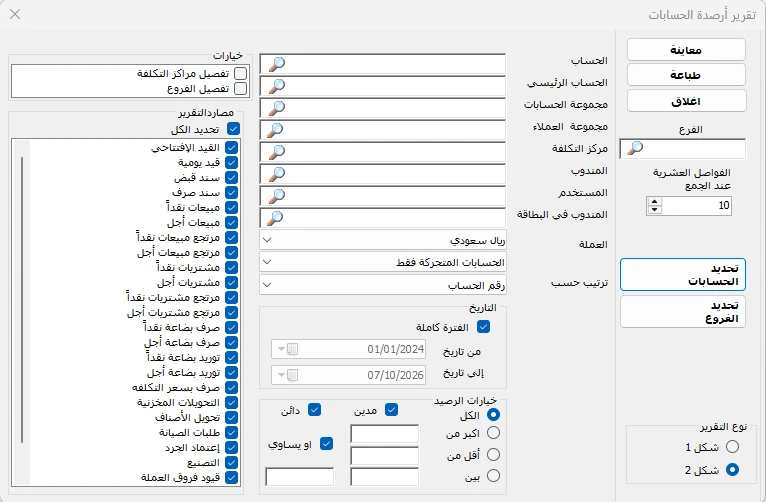Select شكل 1 report type
Viewport: 766px width, 502px height.
(732, 446)
